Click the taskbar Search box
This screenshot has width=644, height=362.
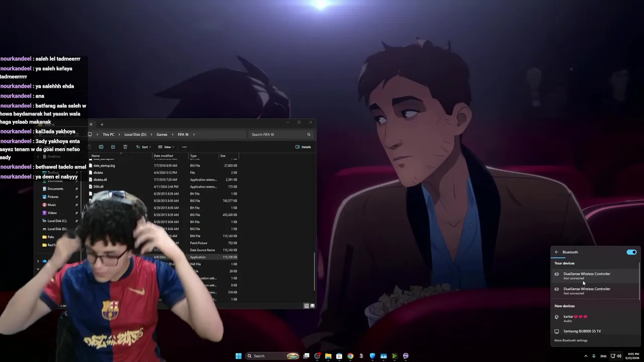click(273, 356)
